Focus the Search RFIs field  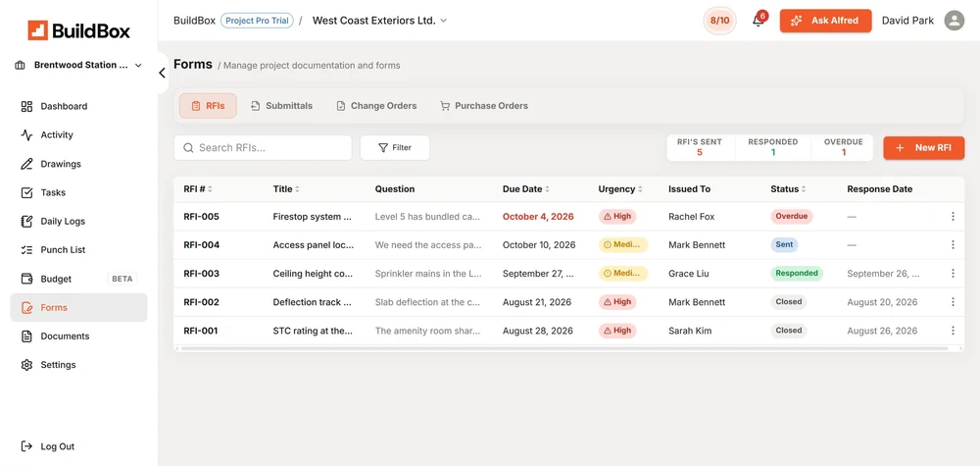pyautogui.click(x=263, y=147)
